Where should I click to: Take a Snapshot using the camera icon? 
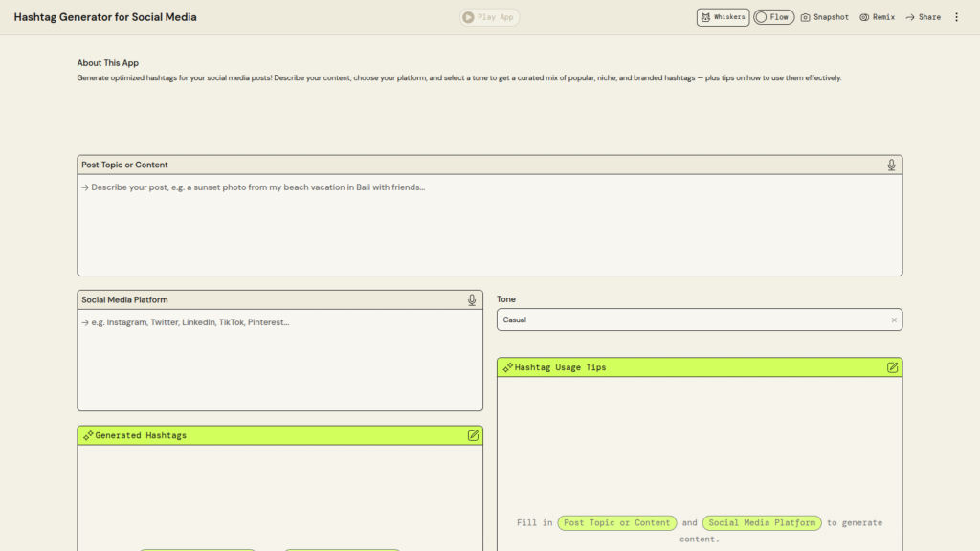click(806, 17)
